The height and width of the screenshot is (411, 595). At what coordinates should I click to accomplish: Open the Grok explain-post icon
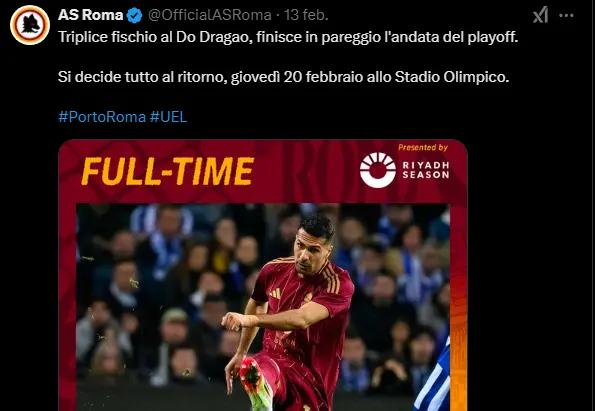[540, 15]
